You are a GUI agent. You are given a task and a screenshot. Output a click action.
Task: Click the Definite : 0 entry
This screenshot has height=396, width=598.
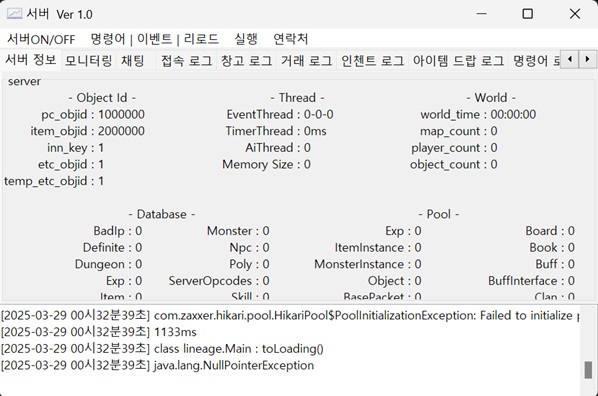(x=113, y=248)
